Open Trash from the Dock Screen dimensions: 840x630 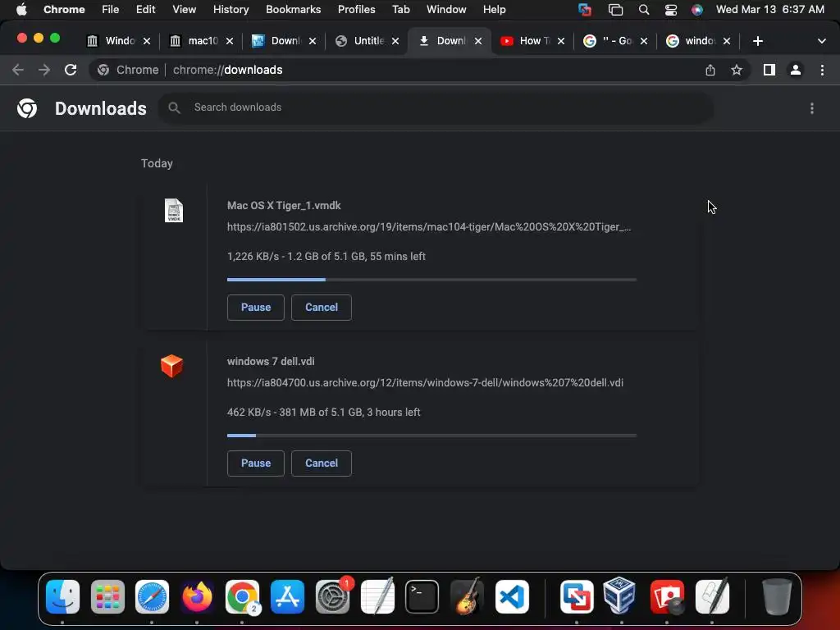(x=776, y=597)
